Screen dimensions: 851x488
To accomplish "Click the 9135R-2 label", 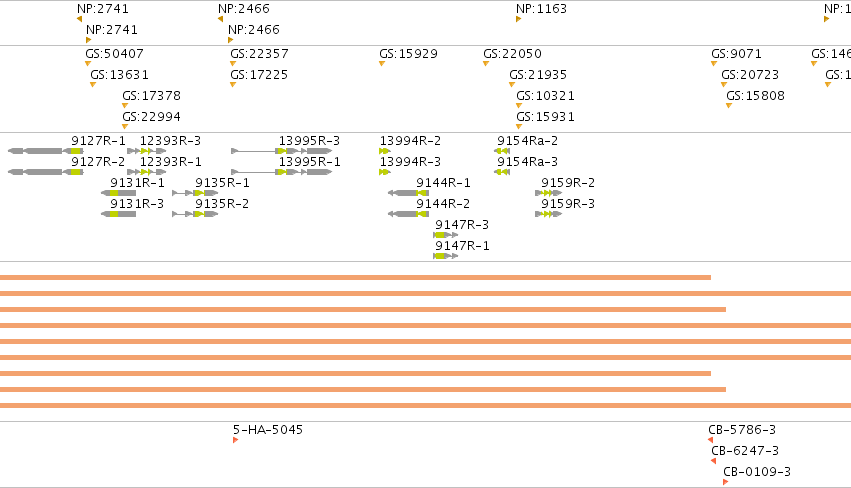I will pos(223,204).
